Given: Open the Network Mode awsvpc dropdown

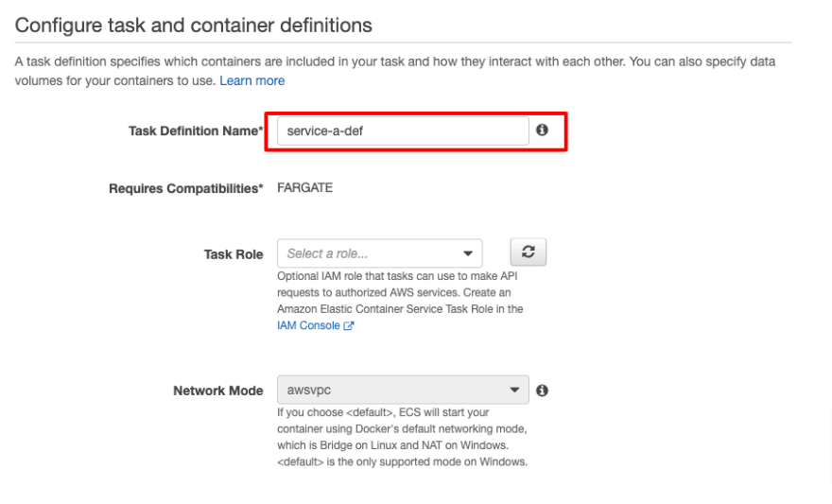Looking at the screenshot, I should tap(403, 390).
